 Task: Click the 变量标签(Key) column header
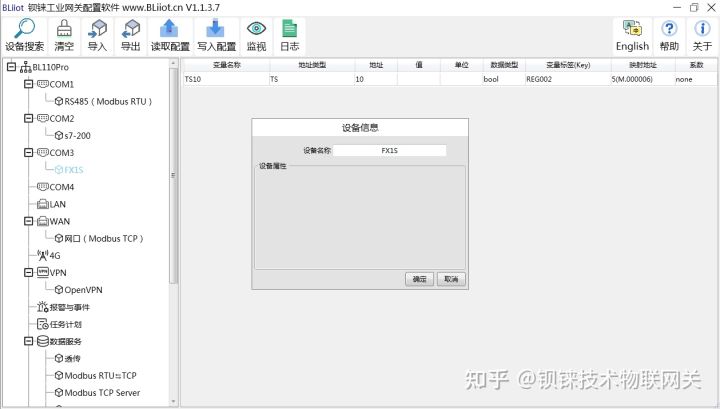[568, 65]
